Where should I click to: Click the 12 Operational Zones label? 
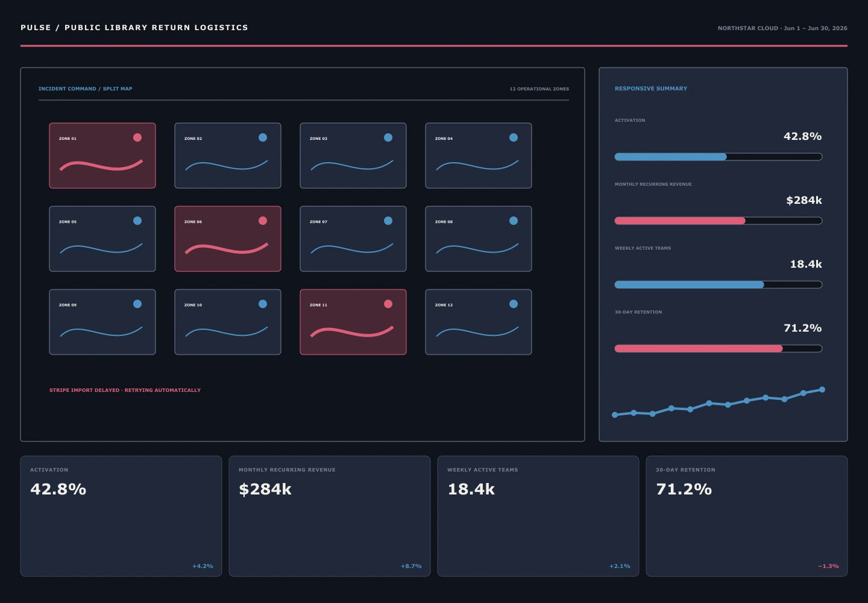[539, 89]
